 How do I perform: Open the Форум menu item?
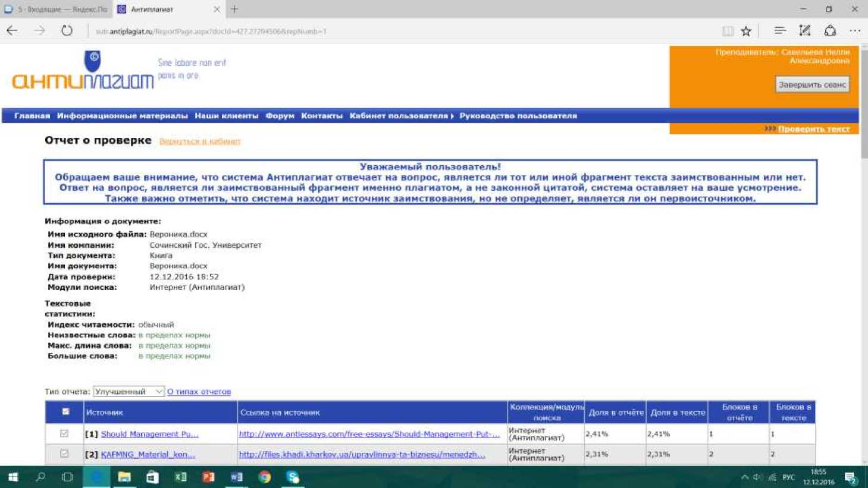[x=280, y=116]
